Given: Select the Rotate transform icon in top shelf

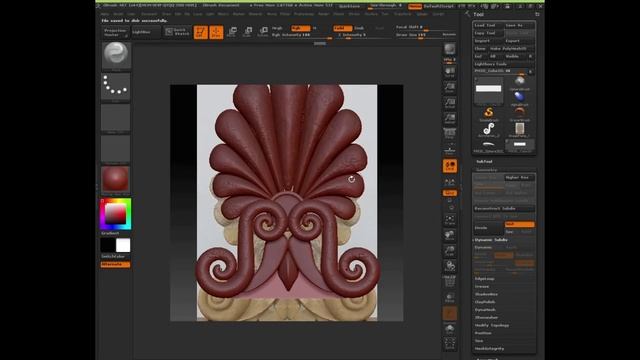Looking at the screenshot, I should point(263,32).
